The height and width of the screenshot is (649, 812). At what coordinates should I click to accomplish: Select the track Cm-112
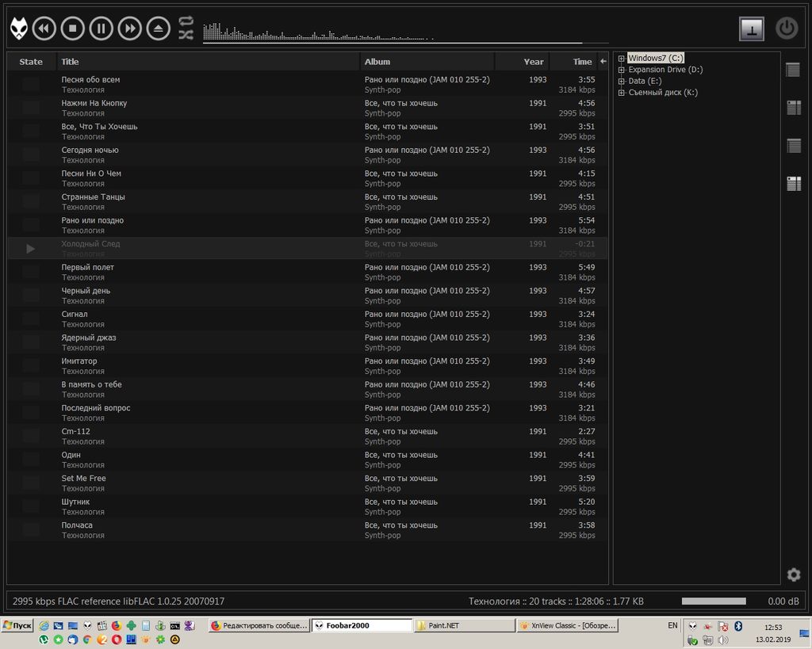[x=308, y=437]
